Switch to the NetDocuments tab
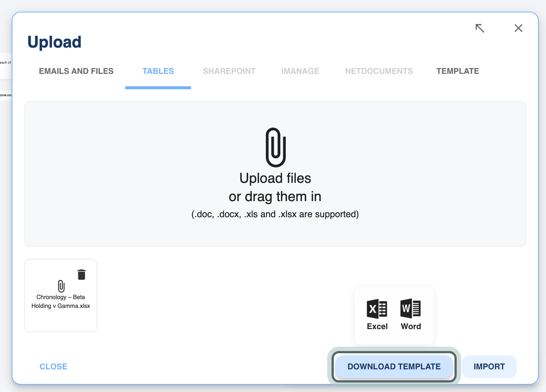 pyautogui.click(x=379, y=71)
